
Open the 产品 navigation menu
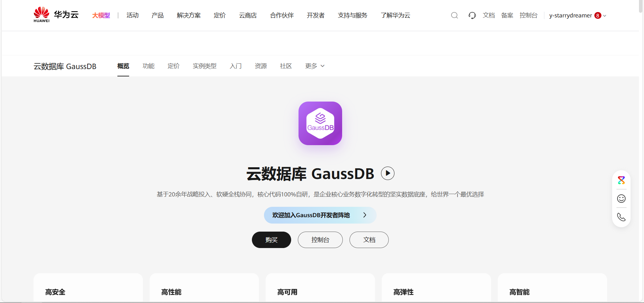tap(158, 15)
